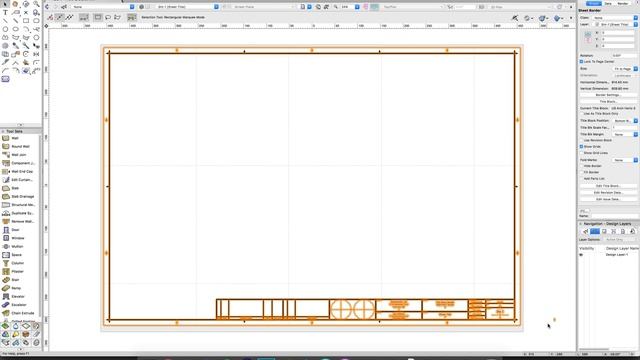Select the Line tool
Screen dimensions: 640x360
(5, 20)
